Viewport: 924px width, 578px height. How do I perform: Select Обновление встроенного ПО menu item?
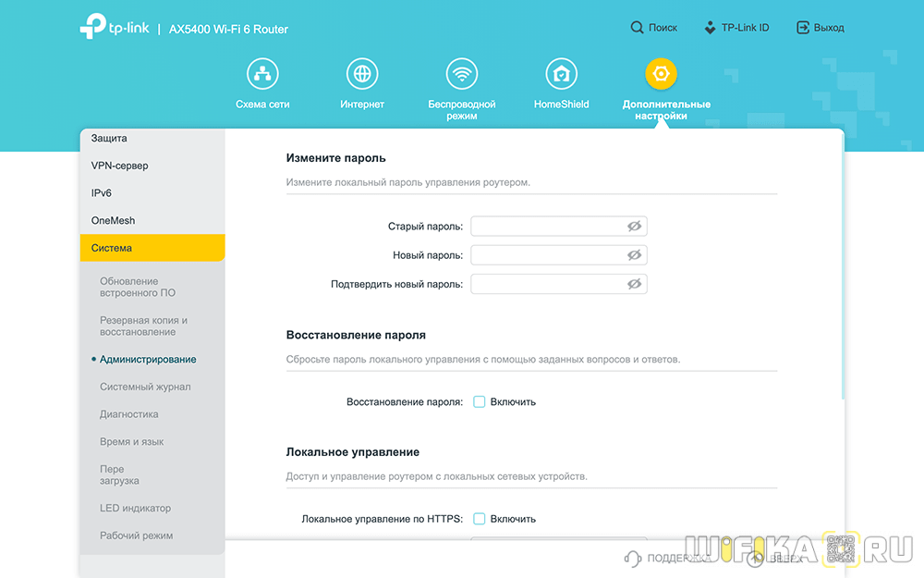click(x=137, y=287)
